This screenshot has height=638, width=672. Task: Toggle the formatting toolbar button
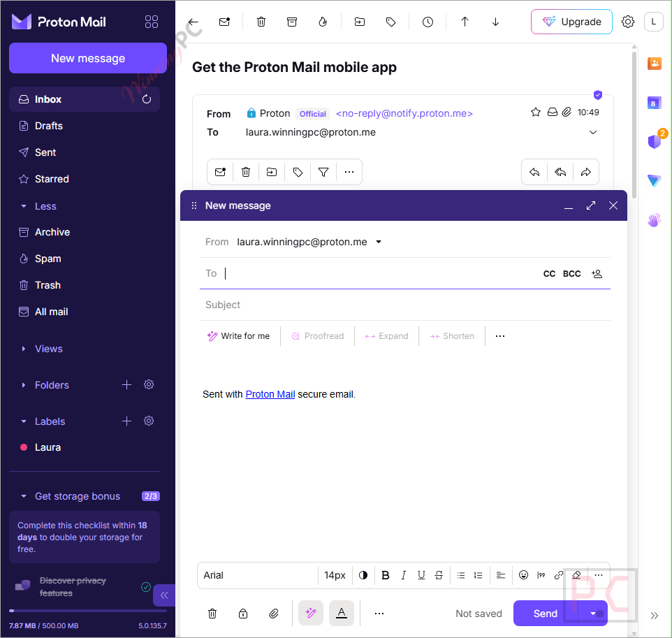tap(342, 613)
